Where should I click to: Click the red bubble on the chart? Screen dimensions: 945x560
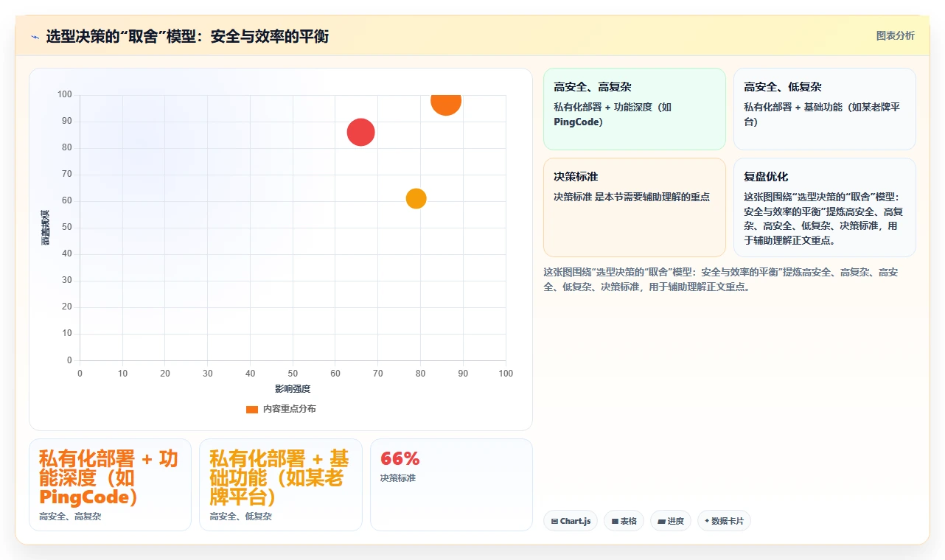[x=360, y=133]
